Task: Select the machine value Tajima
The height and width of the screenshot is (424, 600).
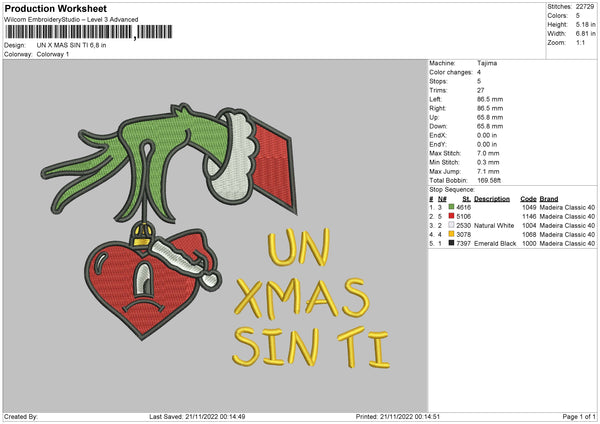Action: (487, 63)
